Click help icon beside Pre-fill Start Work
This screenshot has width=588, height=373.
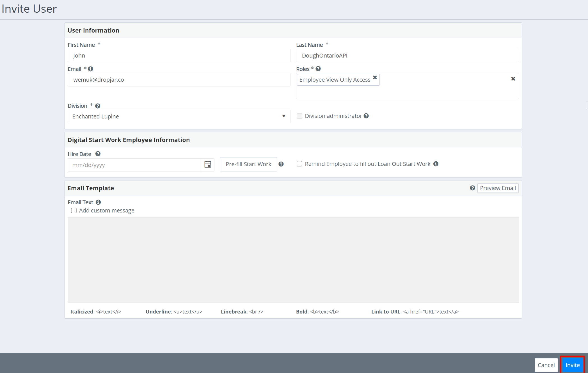tap(281, 164)
